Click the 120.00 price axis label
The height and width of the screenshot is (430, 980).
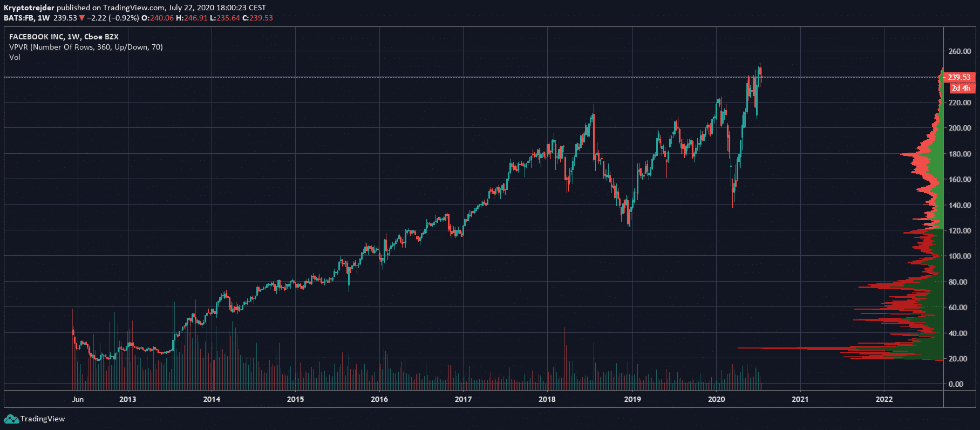[x=959, y=230]
